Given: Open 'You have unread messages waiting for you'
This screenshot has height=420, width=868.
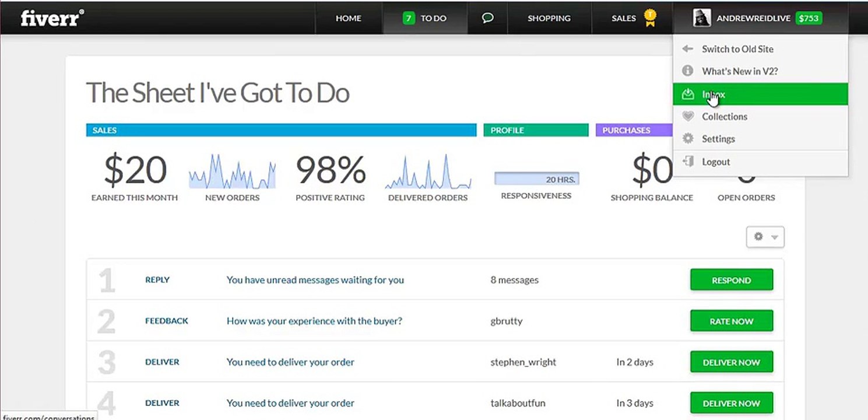Looking at the screenshot, I should click(x=315, y=280).
